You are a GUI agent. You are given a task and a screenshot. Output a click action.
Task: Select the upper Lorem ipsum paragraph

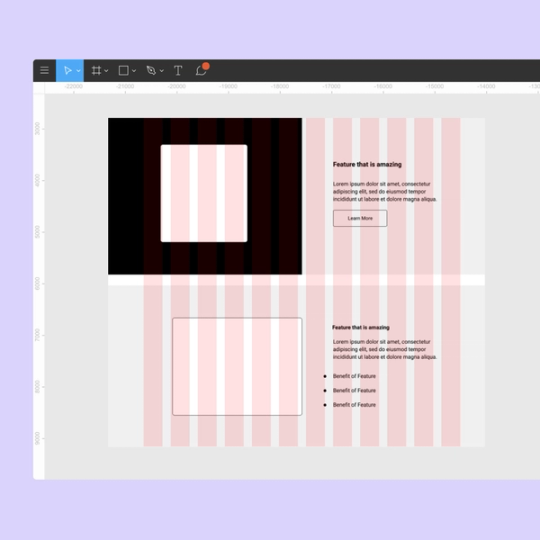coord(385,191)
